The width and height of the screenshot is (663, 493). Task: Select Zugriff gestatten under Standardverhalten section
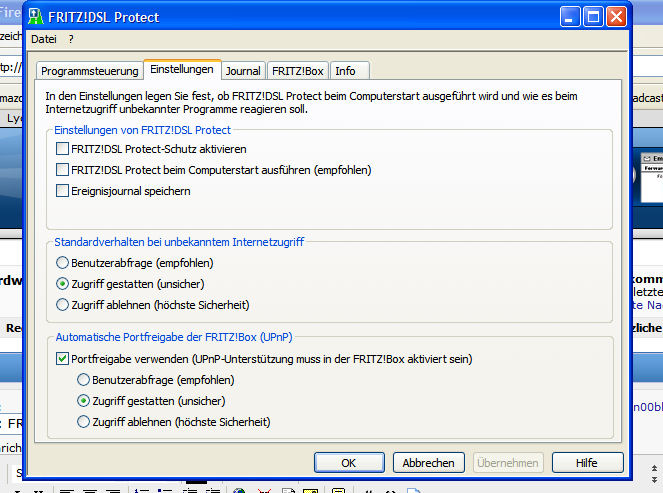pyautogui.click(x=62, y=284)
